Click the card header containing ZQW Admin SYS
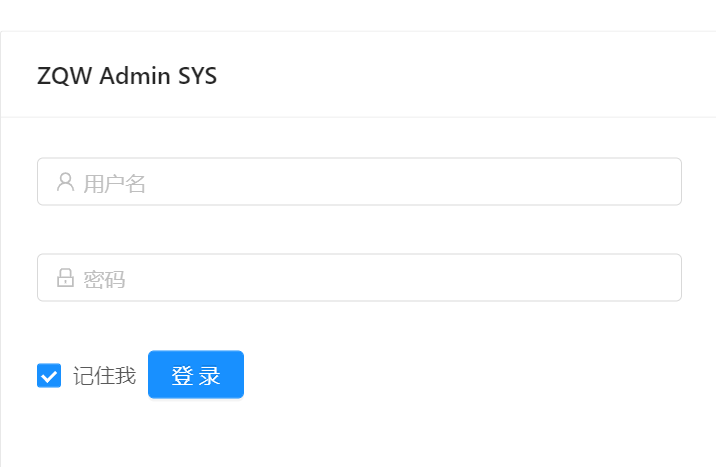Screen dimensions: 716x467 coord(358,74)
